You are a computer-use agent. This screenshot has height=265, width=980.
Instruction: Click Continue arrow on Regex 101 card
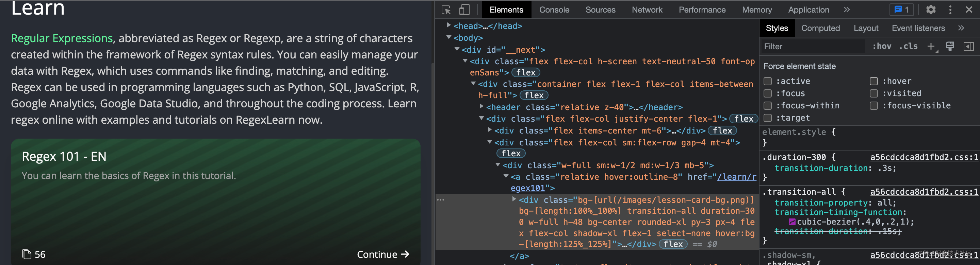click(x=383, y=254)
